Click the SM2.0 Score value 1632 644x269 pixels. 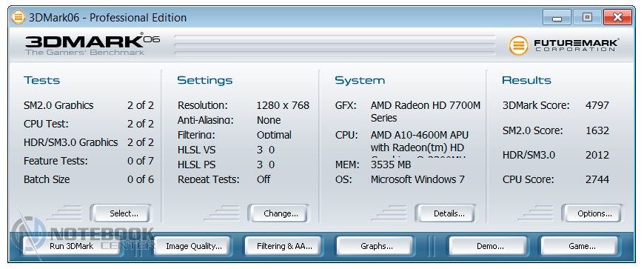pyautogui.click(x=597, y=131)
